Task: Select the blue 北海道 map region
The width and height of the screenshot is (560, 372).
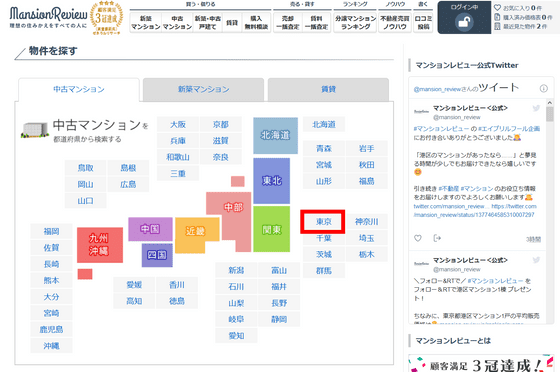Action: (x=275, y=136)
